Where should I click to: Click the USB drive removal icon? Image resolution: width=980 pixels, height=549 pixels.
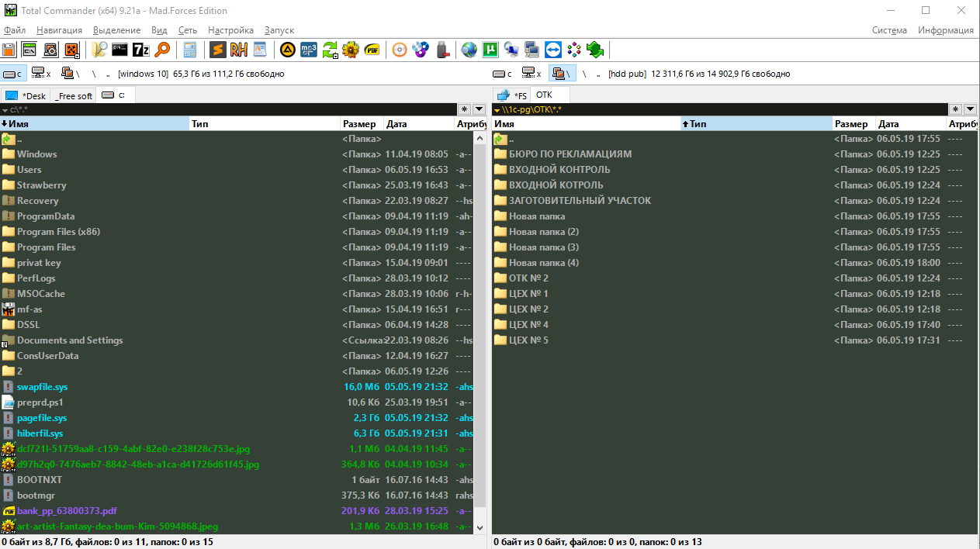442,50
